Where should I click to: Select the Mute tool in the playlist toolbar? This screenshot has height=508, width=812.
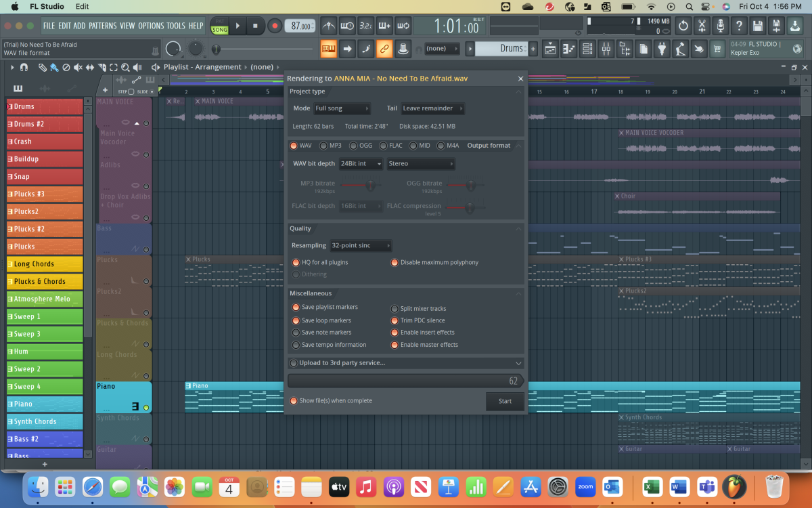pos(78,68)
